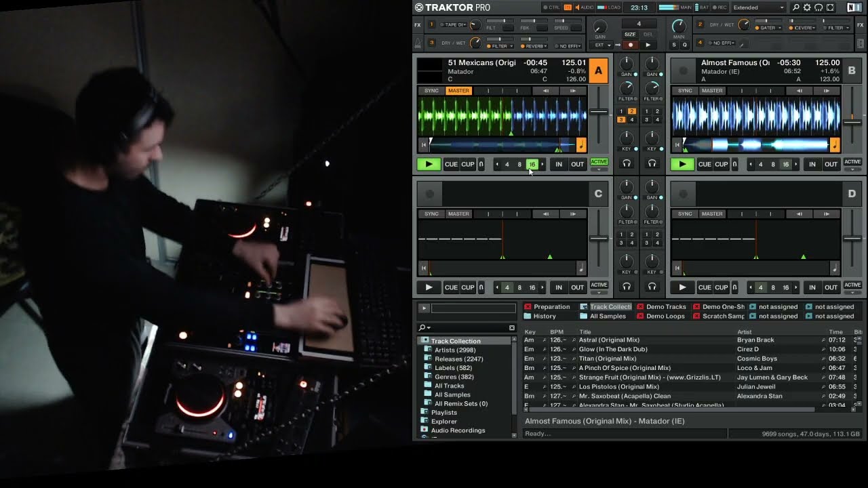Set loop OUT point on Deck B

click(831, 164)
